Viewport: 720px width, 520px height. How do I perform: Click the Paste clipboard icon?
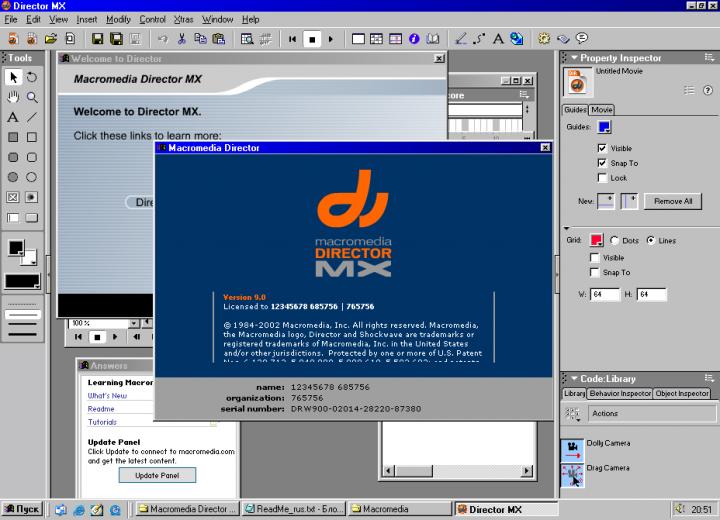click(x=219, y=39)
